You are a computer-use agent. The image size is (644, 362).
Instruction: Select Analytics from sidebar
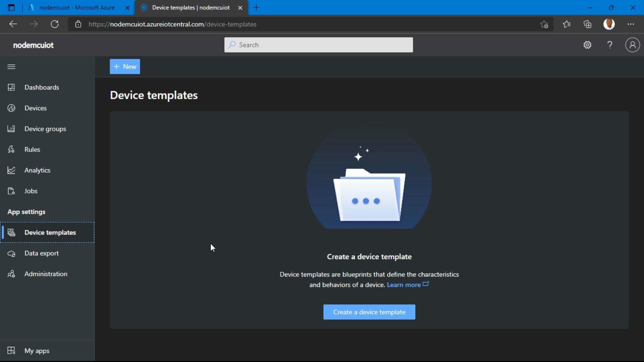click(37, 170)
